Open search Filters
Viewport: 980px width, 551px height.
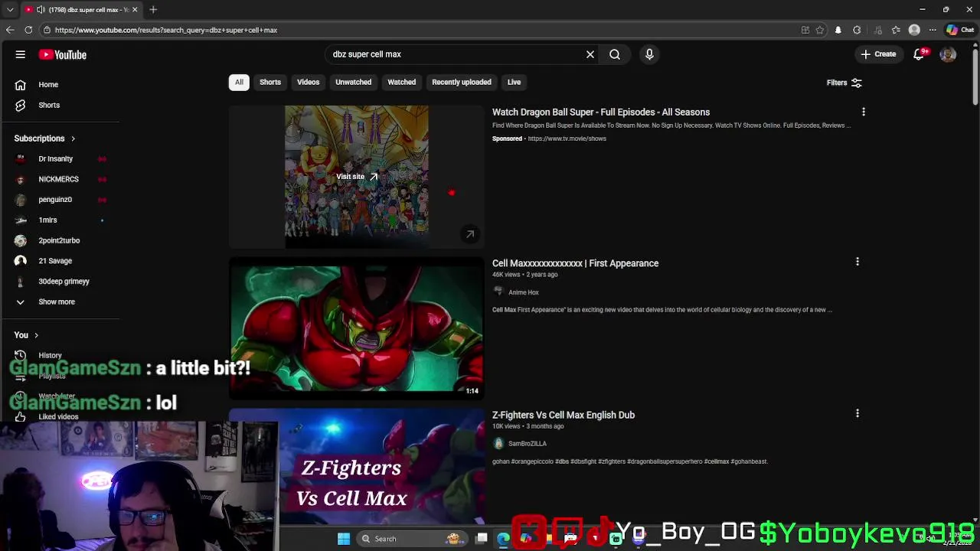click(844, 83)
